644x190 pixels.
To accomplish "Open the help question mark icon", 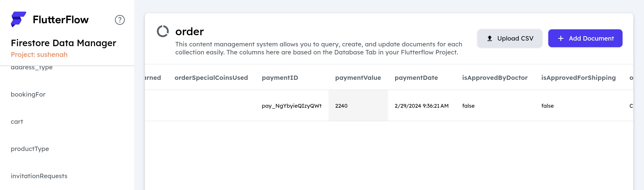I will click(x=120, y=20).
